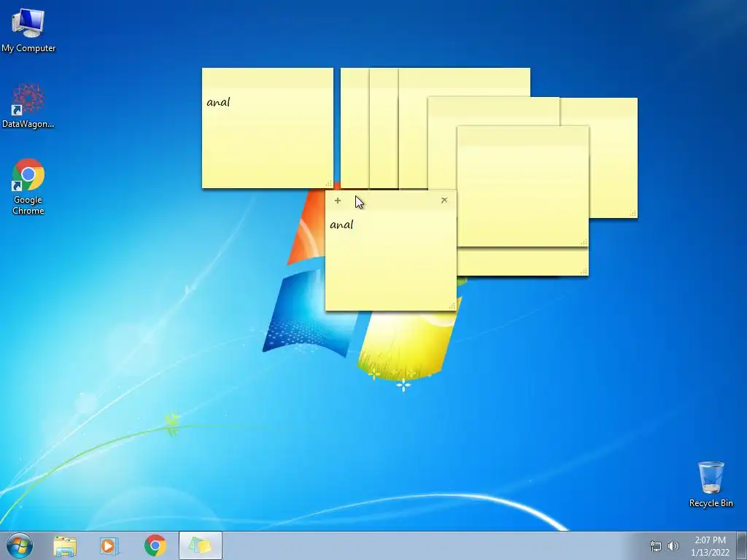
Task: Click the "anal" text in the top-left sticky note
Action: tap(218, 102)
